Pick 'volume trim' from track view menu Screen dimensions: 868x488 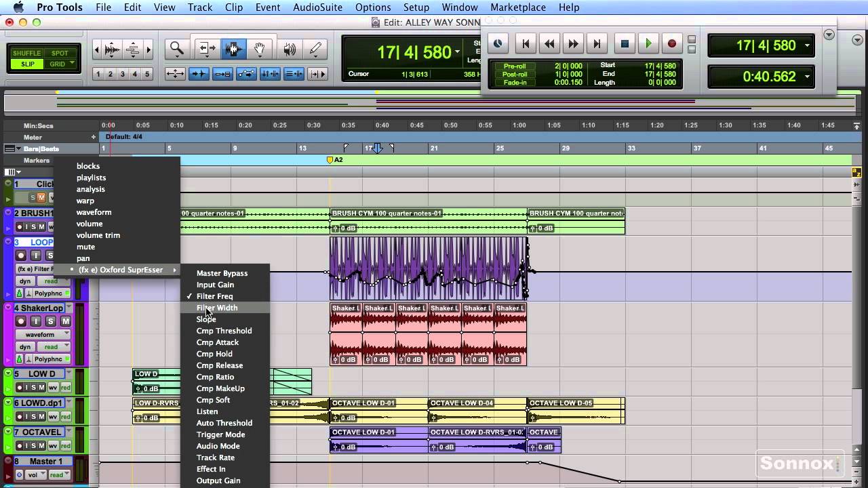click(117, 235)
